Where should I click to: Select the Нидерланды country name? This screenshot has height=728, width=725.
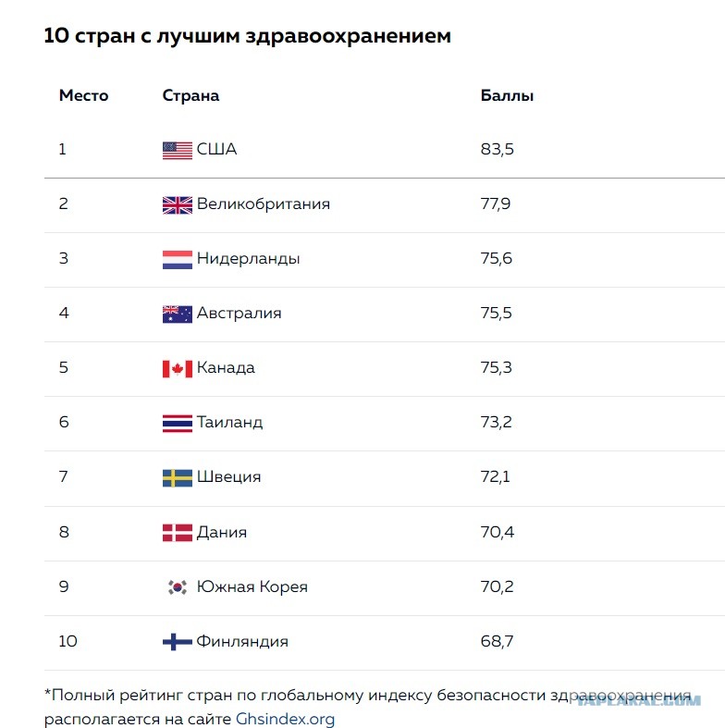(x=249, y=259)
